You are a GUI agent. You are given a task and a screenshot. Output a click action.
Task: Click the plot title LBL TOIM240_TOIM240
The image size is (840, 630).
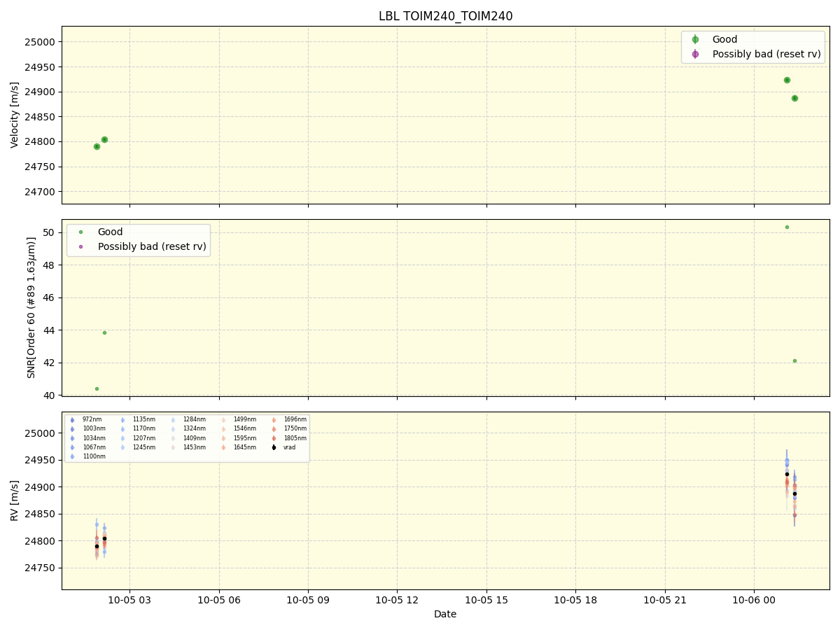click(445, 16)
